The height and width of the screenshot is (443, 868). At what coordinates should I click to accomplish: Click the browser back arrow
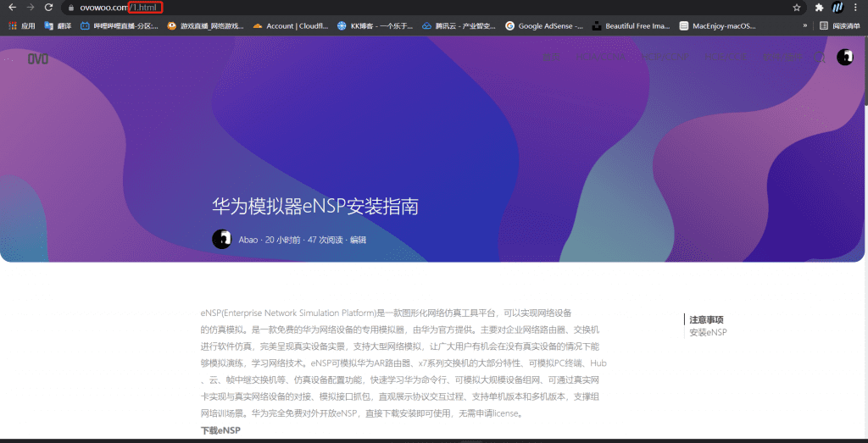point(12,8)
